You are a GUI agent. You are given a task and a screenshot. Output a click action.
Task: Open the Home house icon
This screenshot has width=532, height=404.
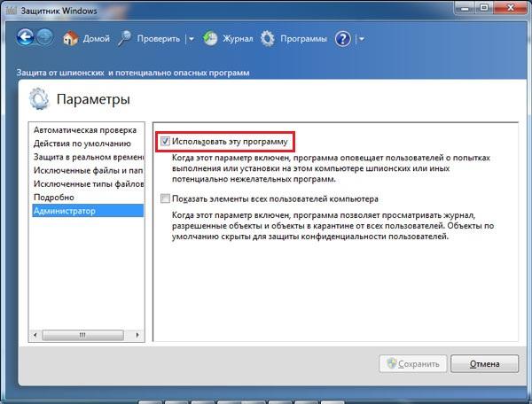coord(71,38)
